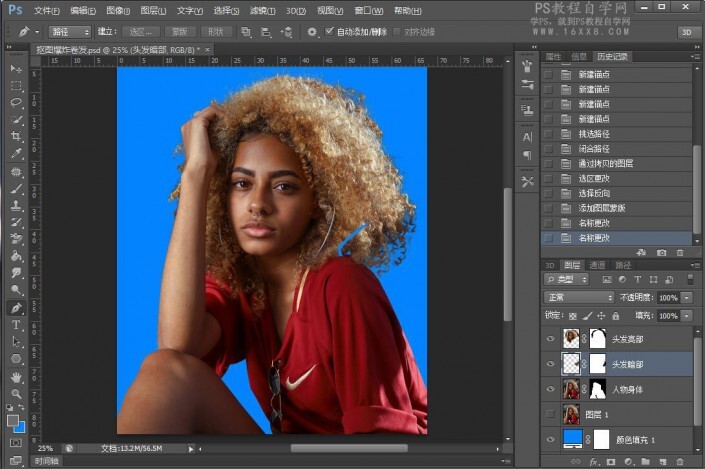Activate the Eyedropper tool

(x=16, y=153)
